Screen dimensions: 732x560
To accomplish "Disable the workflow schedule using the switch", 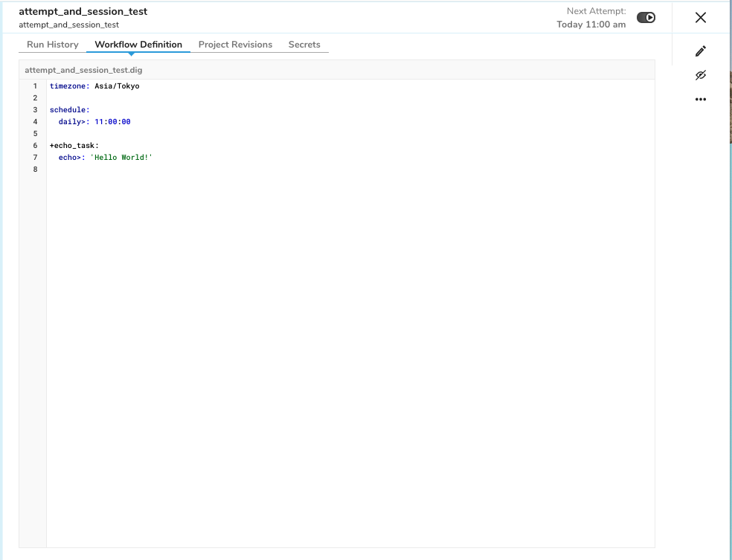I will click(x=645, y=16).
